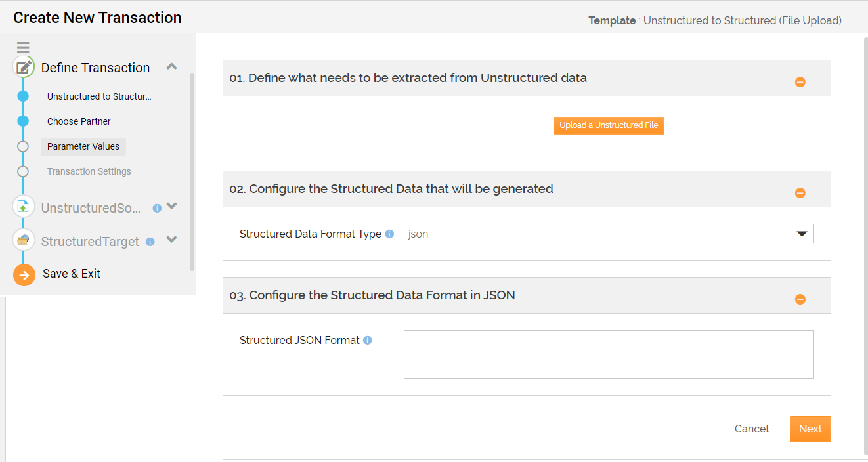Click the StructuredTarget section icon
The width and height of the screenshot is (868, 462).
[x=24, y=240]
